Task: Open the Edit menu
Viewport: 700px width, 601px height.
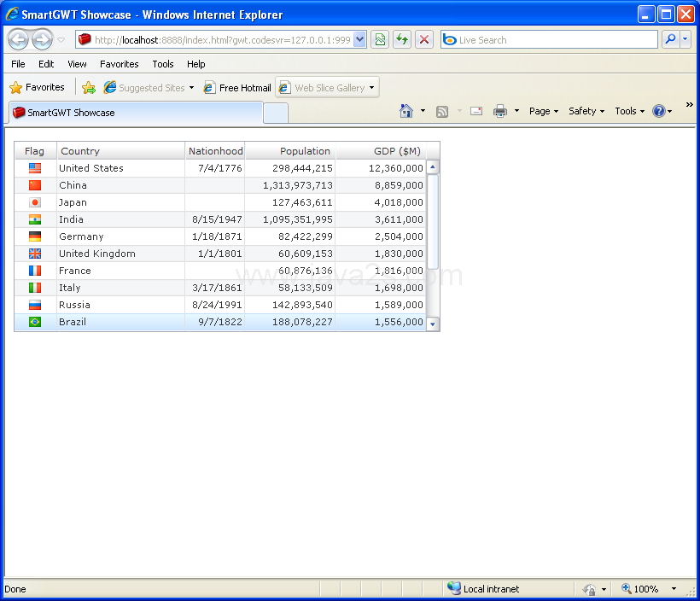Action: [x=46, y=64]
